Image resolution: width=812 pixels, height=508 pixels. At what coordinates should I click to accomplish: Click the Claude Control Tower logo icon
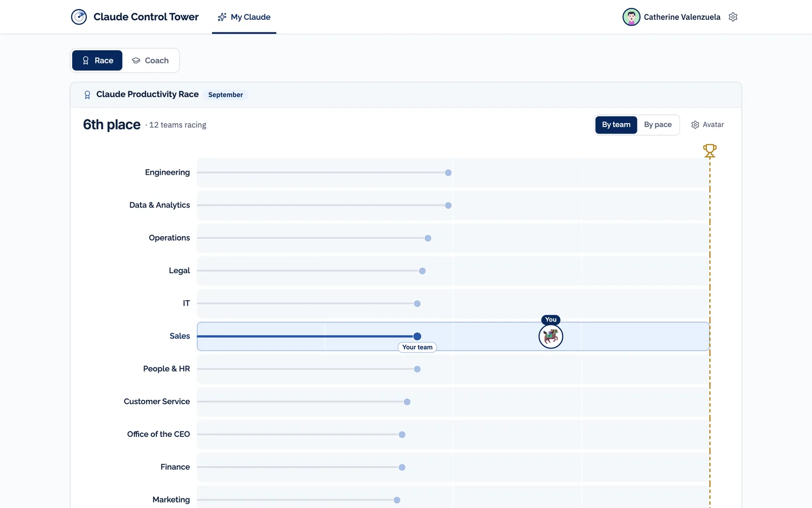tap(79, 17)
